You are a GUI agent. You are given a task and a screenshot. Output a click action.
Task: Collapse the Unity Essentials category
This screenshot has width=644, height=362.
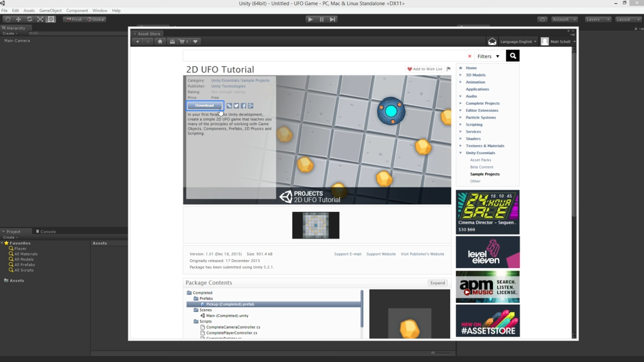tap(460, 153)
